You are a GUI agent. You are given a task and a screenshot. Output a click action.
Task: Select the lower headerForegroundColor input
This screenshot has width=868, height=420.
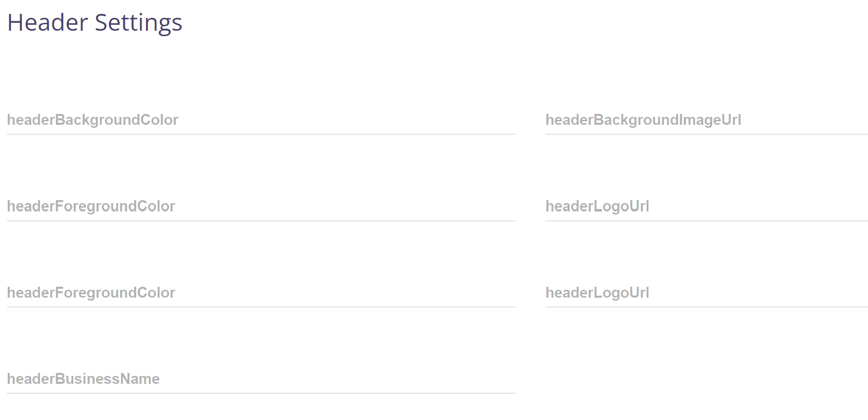coord(261,293)
